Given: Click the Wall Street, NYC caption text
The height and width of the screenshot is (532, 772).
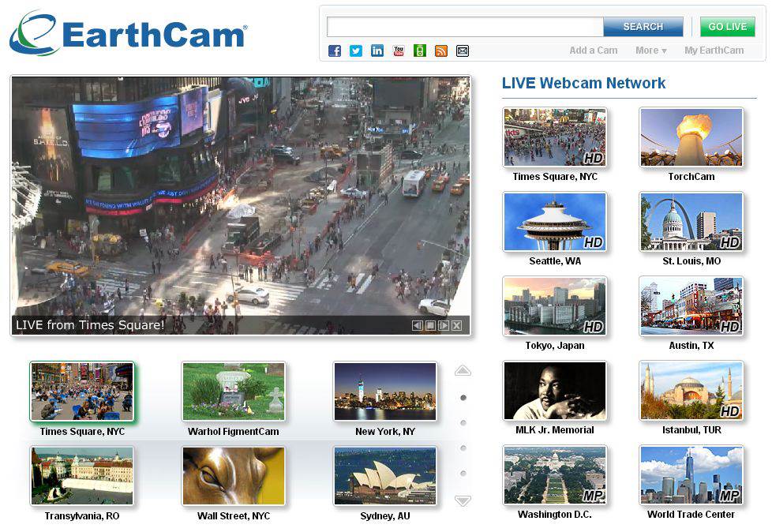Looking at the screenshot, I should pos(234,516).
